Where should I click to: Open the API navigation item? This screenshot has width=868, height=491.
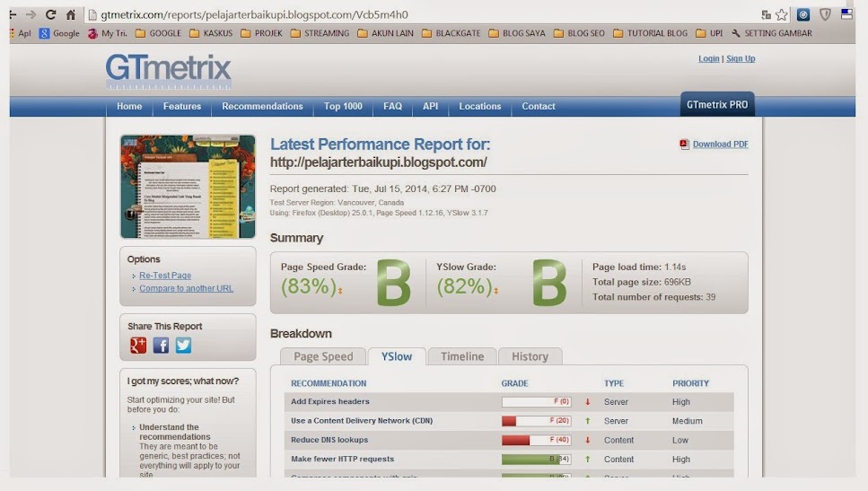tap(430, 106)
